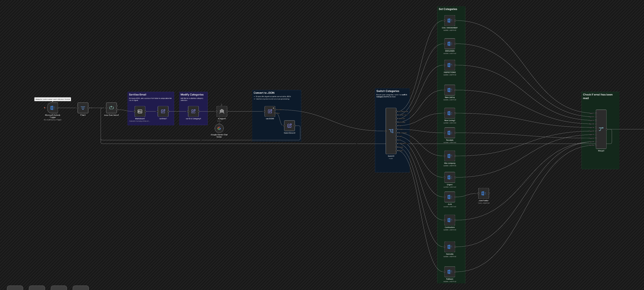Open the Junk Folder move node
The width and height of the screenshot is (644, 290).
[x=484, y=193]
